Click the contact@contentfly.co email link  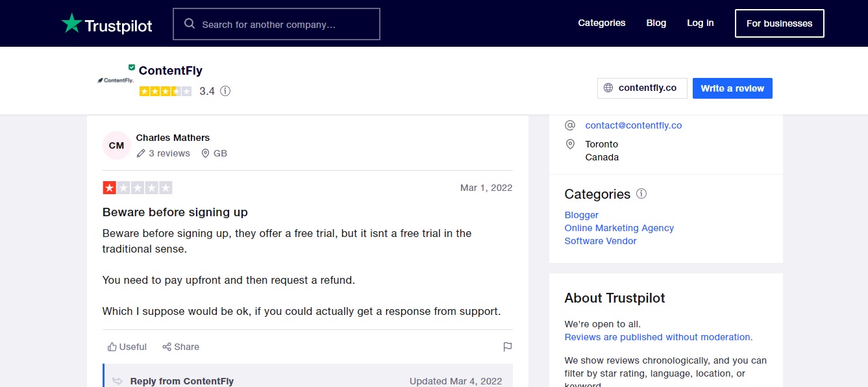[x=634, y=125]
